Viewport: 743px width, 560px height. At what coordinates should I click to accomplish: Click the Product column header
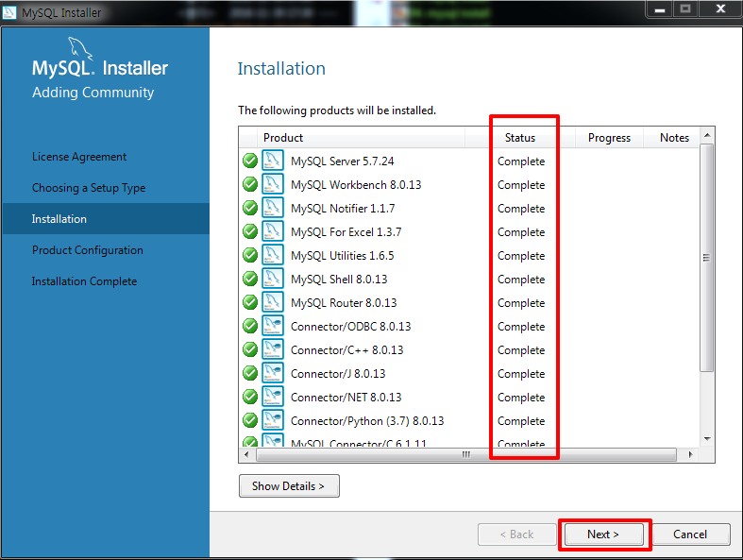click(361, 138)
